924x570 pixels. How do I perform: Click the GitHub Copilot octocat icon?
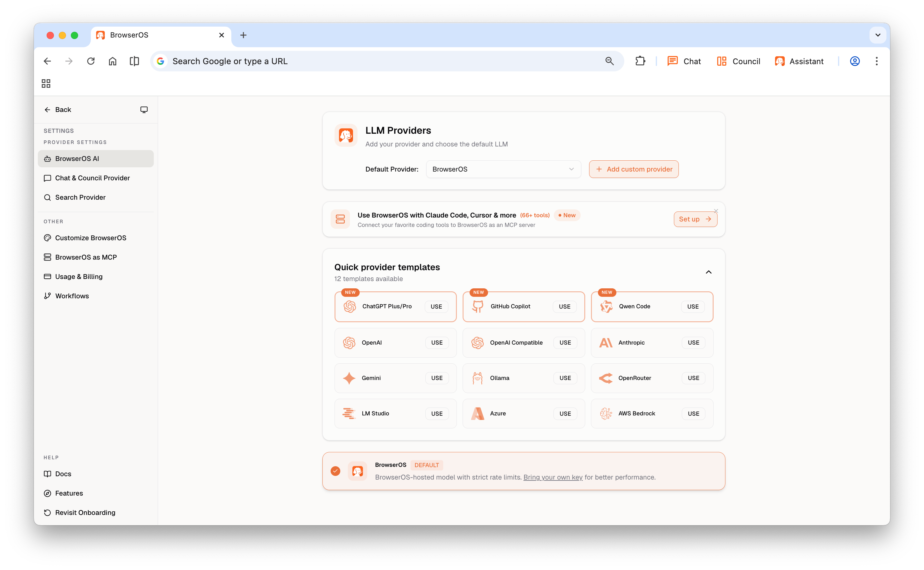point(477,306)
